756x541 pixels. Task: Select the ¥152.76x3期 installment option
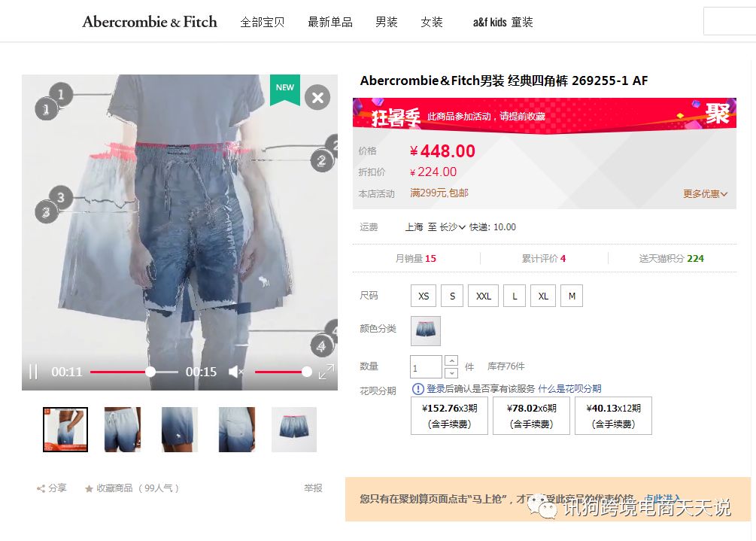pyautogui.click(x=449, y=416)
